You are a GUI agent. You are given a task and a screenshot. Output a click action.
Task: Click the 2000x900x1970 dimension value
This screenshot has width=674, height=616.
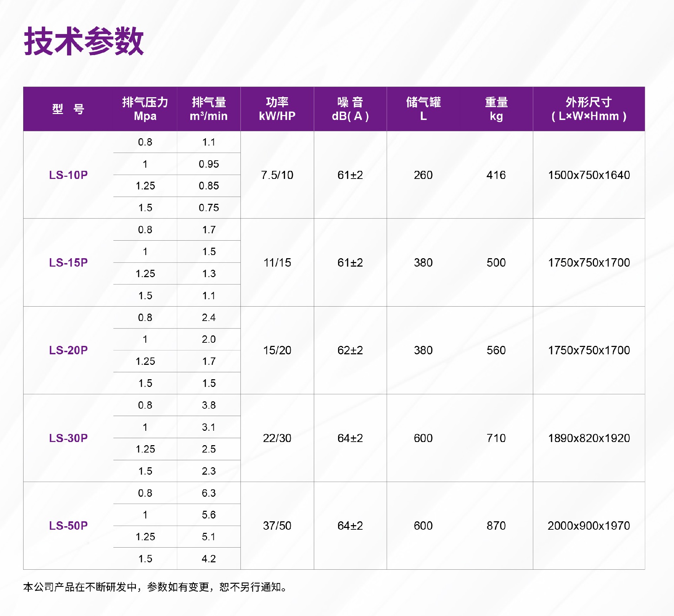[589, 525]
